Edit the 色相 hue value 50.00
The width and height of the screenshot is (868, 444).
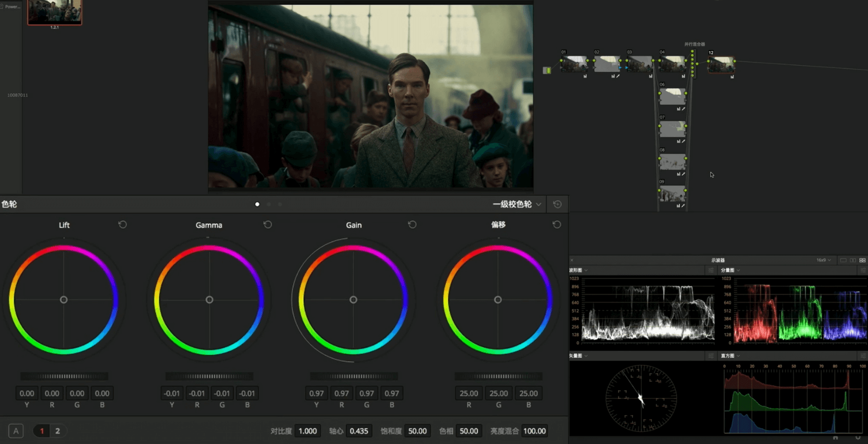(x=468, y=431)
